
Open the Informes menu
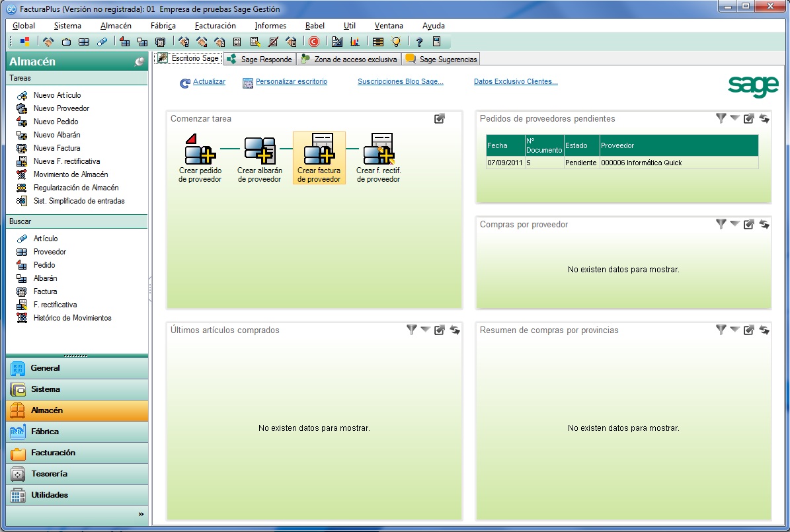coord(270,26)
